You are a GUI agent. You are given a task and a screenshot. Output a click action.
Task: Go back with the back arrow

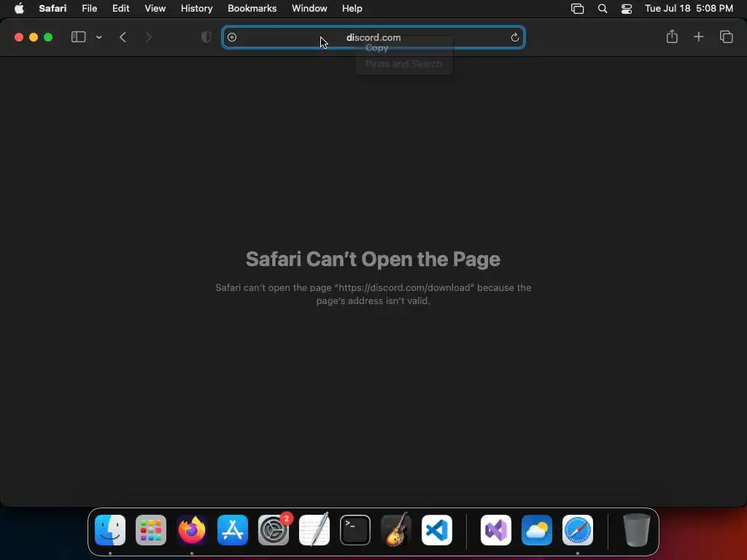pyautogui.click(x=123, y=37)
